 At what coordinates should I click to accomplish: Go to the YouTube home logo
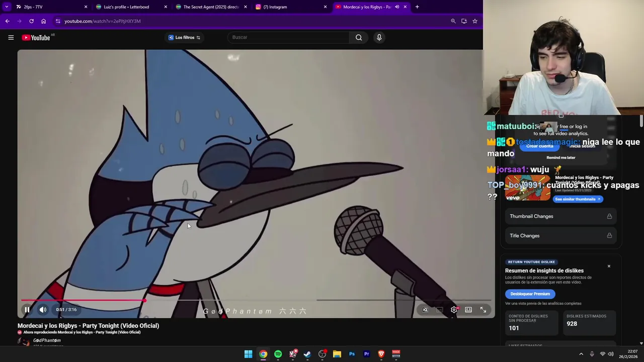click(x=36, y=37)
